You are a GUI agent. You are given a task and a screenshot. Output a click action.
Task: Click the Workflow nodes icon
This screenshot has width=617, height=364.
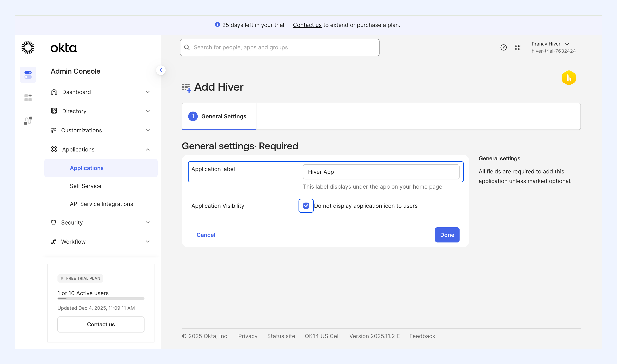[x=53, y=242]
